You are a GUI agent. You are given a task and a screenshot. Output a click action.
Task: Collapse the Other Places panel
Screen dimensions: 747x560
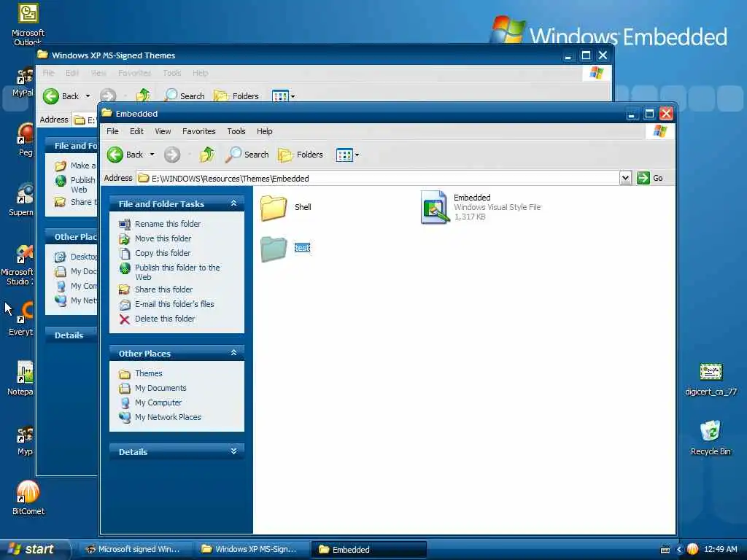pos(233,353)
